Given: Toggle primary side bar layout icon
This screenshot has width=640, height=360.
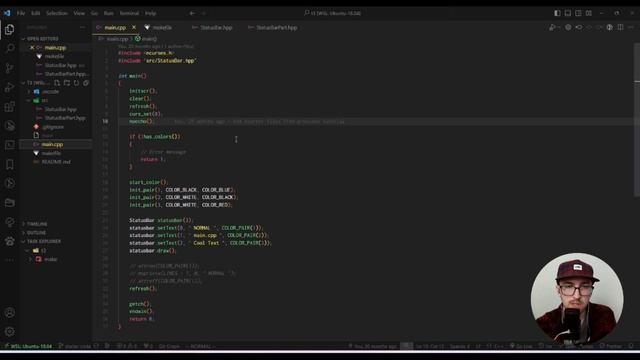Looking at the screenshot, I should click(x=557, y=13).
